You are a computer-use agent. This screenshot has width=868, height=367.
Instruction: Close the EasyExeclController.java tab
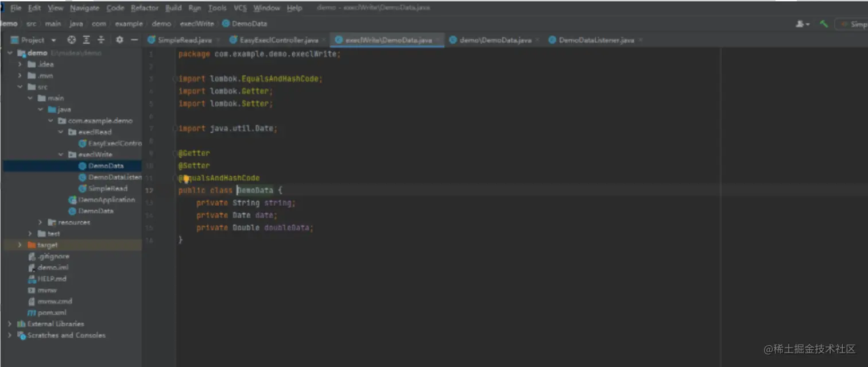[324, 40]
